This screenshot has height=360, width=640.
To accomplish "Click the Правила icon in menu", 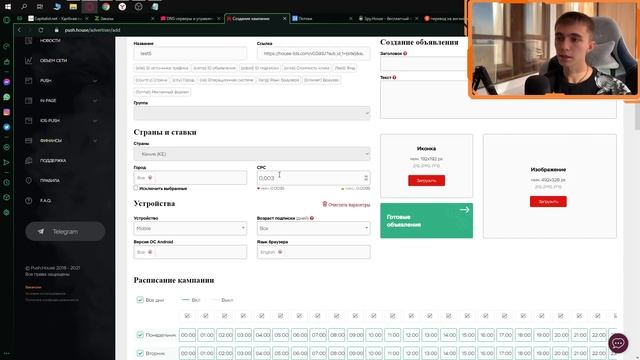I will pyautogui.click(x=29, y=180).
